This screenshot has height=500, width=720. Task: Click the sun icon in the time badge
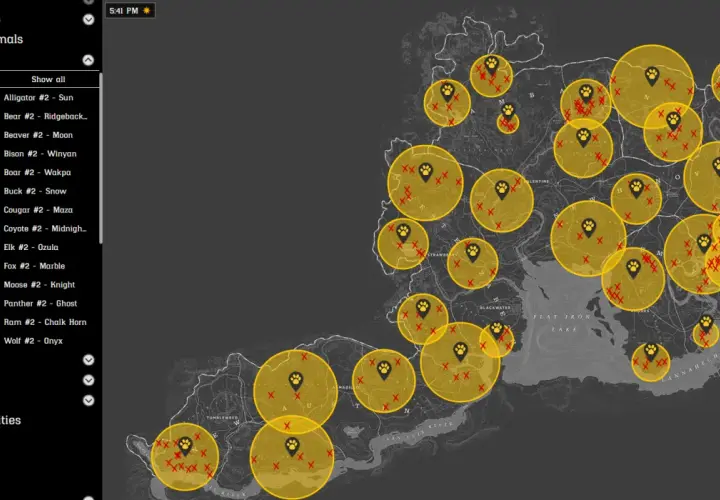click(x=146, y=11)
